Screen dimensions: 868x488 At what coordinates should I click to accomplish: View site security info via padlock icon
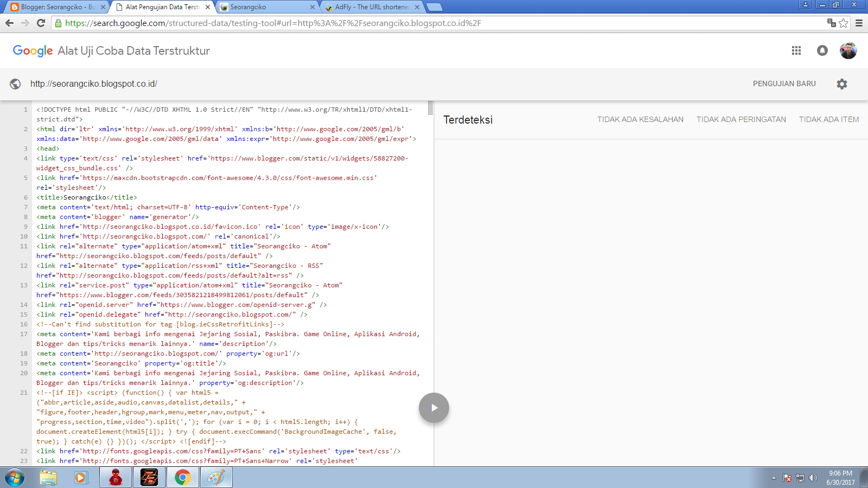click(x=59, y=23)
